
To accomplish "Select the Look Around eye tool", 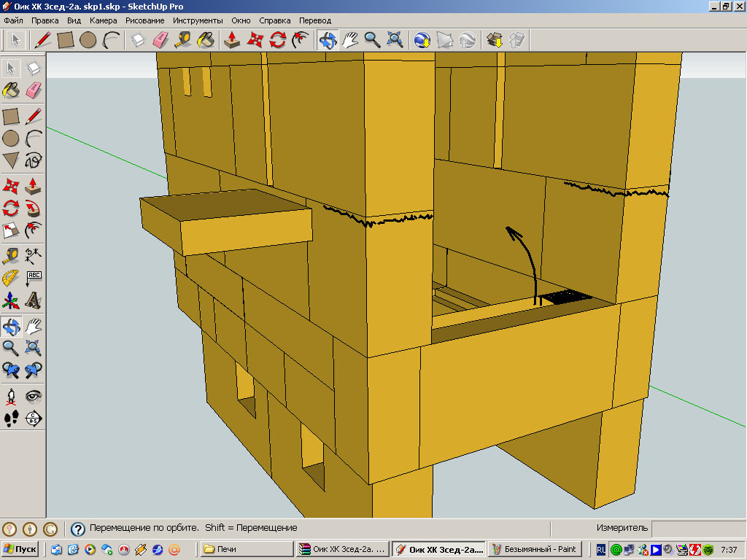I will (33, 396).
